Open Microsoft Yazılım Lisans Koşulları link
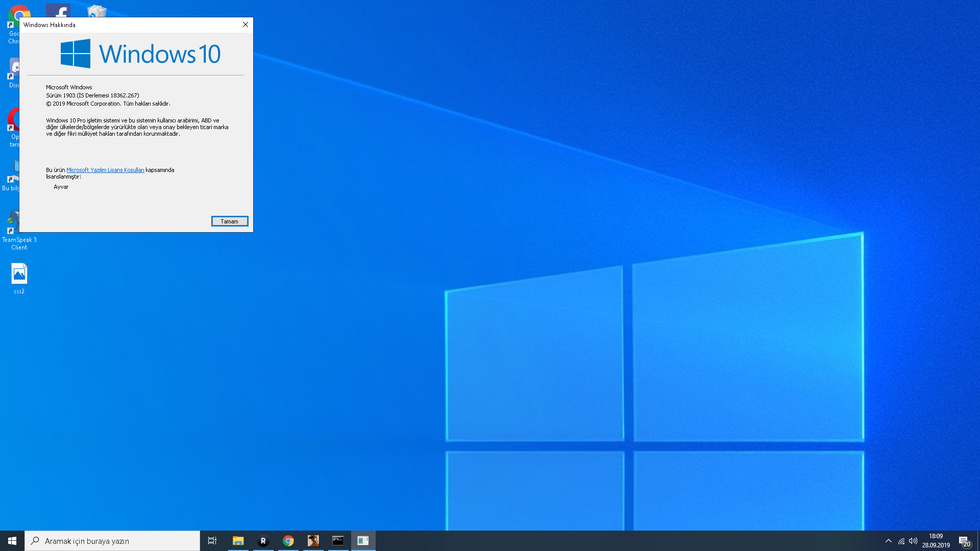 click(105, 170)
